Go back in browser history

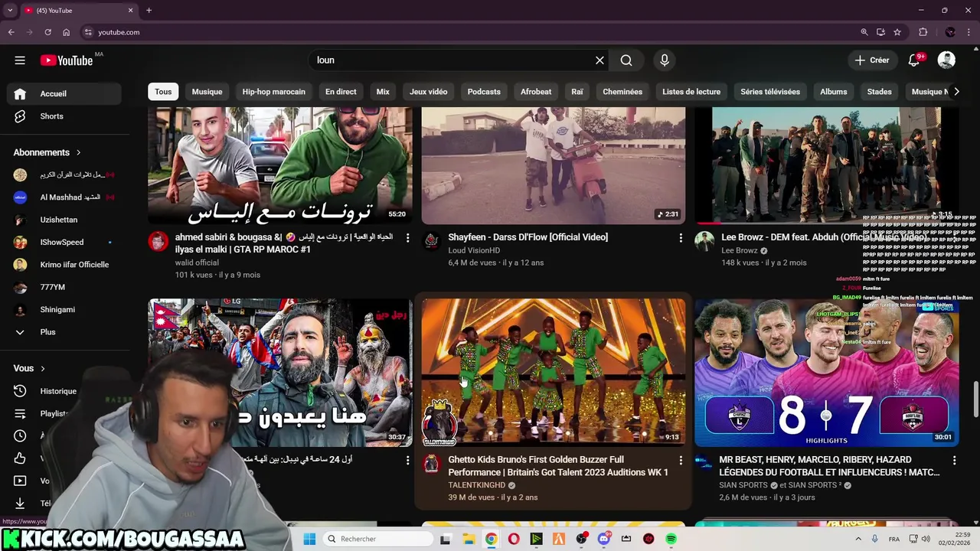[x=11, y=32]
